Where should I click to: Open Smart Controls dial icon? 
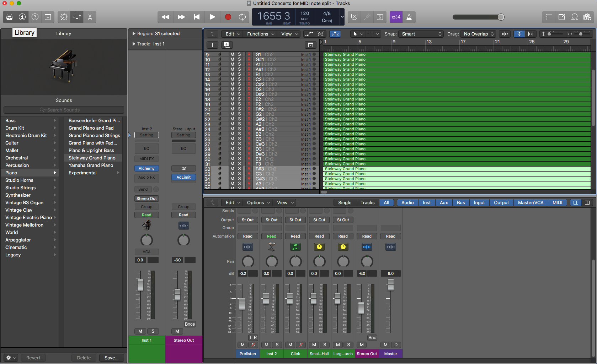[x=64, y=17]
